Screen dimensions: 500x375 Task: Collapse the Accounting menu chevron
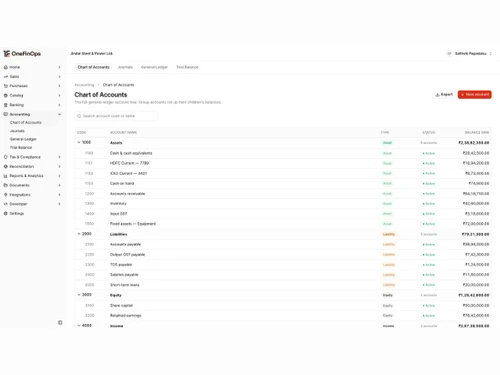[x=59, y=114]
